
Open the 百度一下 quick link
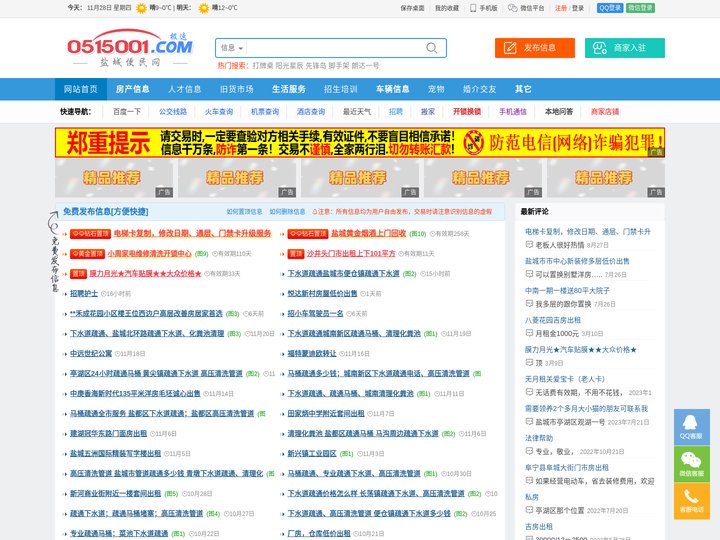(127, 112)
